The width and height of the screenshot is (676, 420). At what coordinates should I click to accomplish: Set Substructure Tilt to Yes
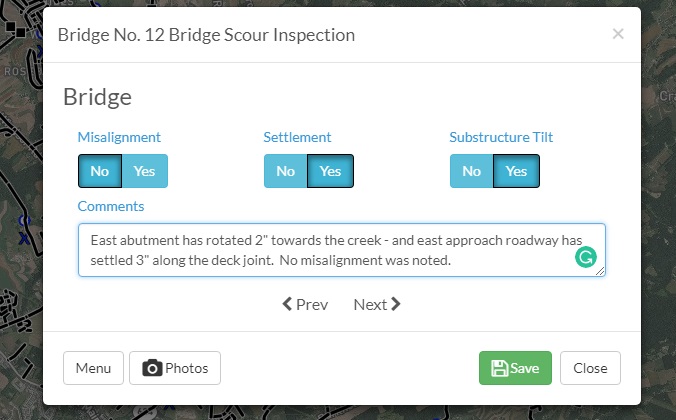[516, 171]
